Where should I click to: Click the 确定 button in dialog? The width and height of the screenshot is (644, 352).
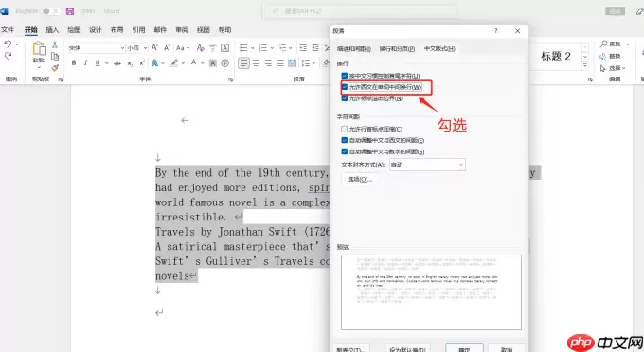(464, 349)
